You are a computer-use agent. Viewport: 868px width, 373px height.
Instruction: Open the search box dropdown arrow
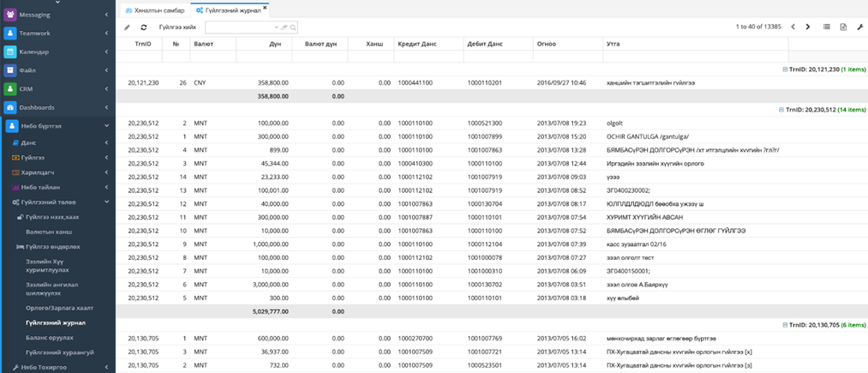click(277, 27)
